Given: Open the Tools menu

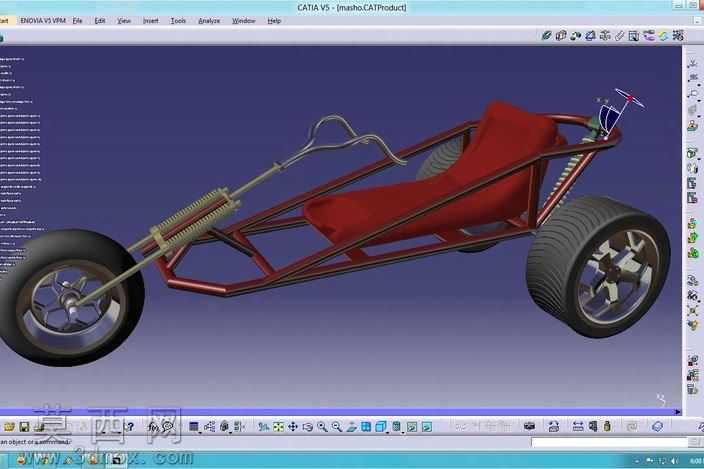Looking at the screenshot, I should point(178,21).
